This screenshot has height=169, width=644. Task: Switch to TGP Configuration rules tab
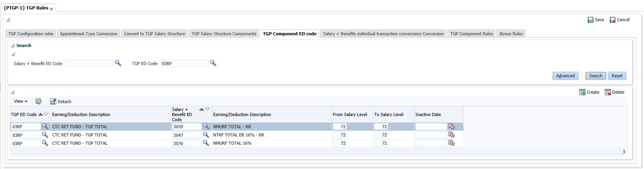[31, 34]
